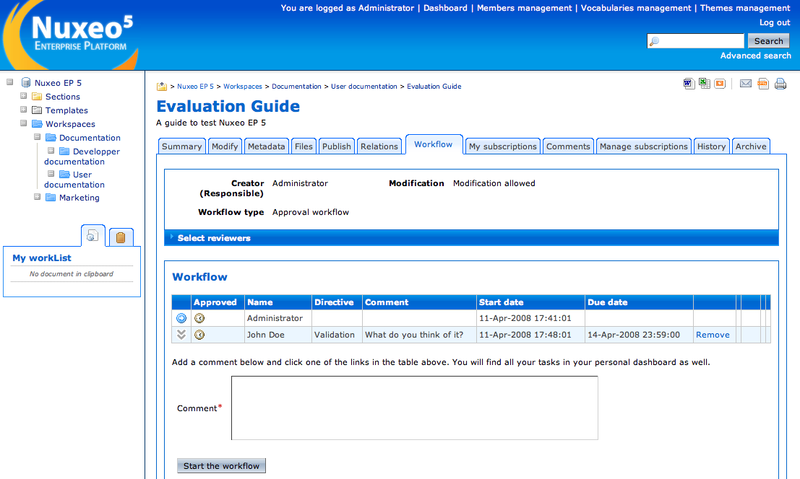Viewport: 800px width, 479px height.
Task: Email this document via envelope icon
Action: click(x=746, y=83)
